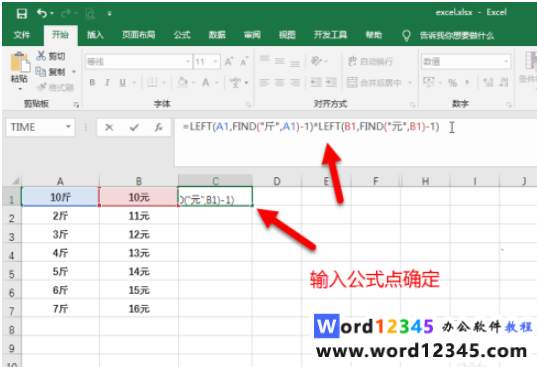This screenshot has width=537, height=367.
Task: Click the Comma Style button
Action: point(467,83)
